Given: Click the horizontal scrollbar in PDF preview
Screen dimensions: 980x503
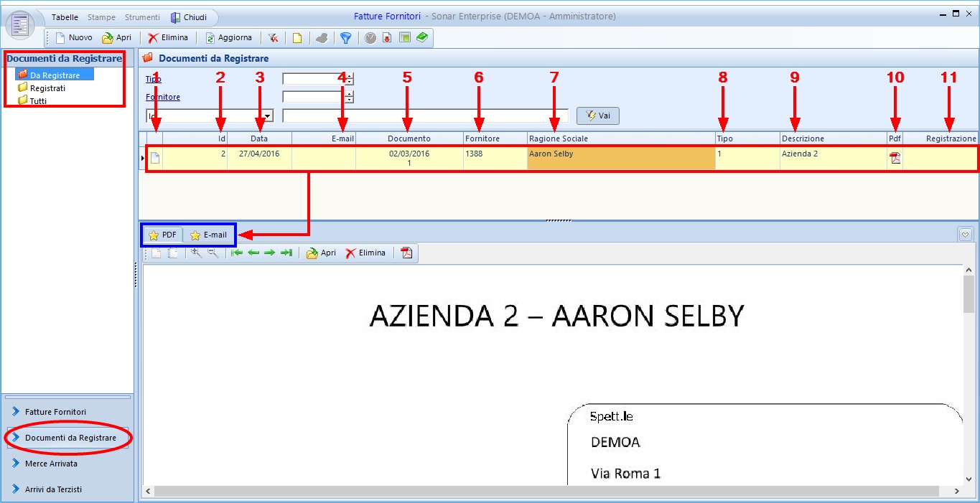Looking at the screenshot, I should [x=546, y=491].
